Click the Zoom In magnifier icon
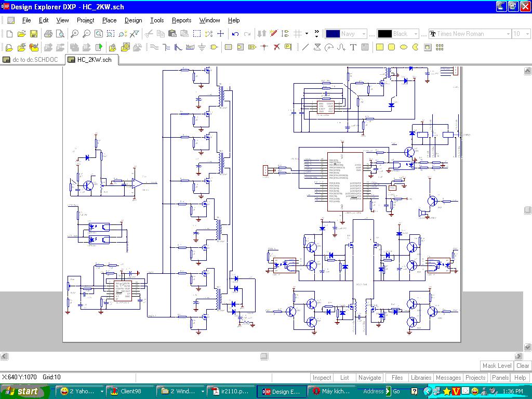532x399 pixels. [x=74, y=34]
